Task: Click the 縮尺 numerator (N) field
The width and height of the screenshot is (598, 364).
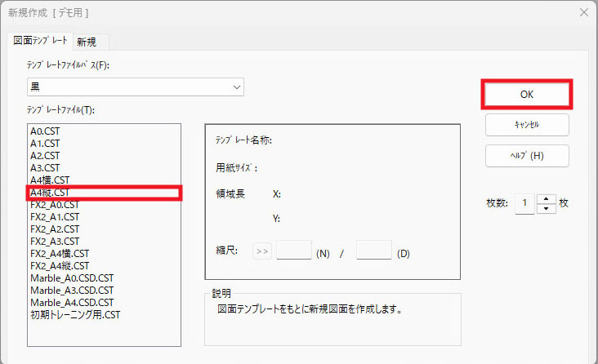Action: [294, 251]
